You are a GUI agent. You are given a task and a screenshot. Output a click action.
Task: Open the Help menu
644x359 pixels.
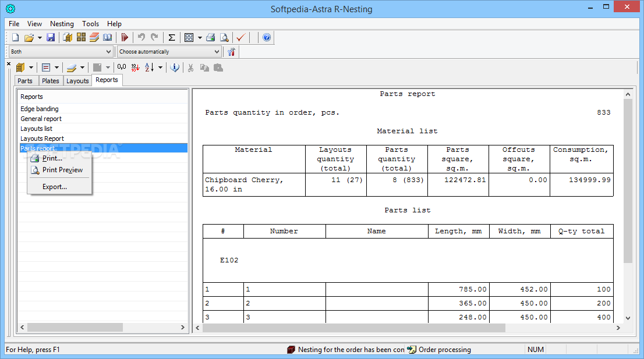click(x=114, y=24)
